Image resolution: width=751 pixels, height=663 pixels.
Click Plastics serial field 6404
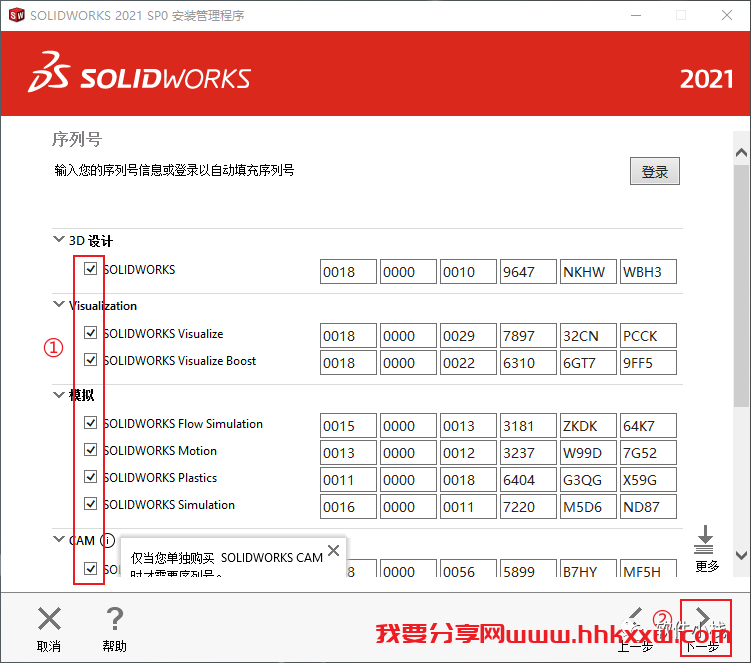coord(528,480)
